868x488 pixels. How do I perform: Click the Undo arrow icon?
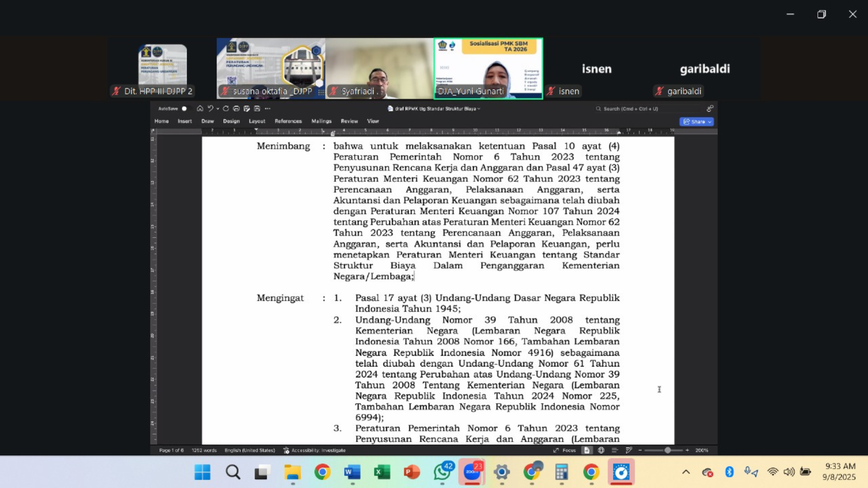tap(210, 108)
